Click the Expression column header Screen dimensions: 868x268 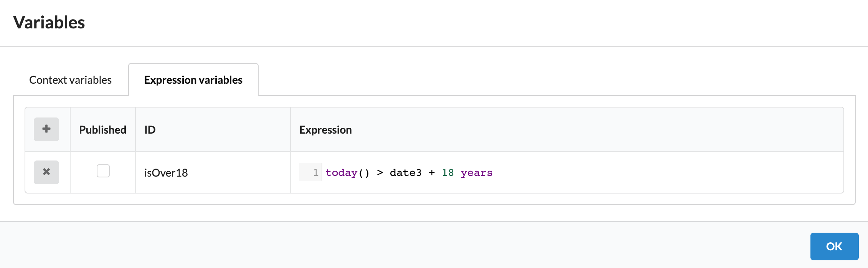tap(325, 129)
